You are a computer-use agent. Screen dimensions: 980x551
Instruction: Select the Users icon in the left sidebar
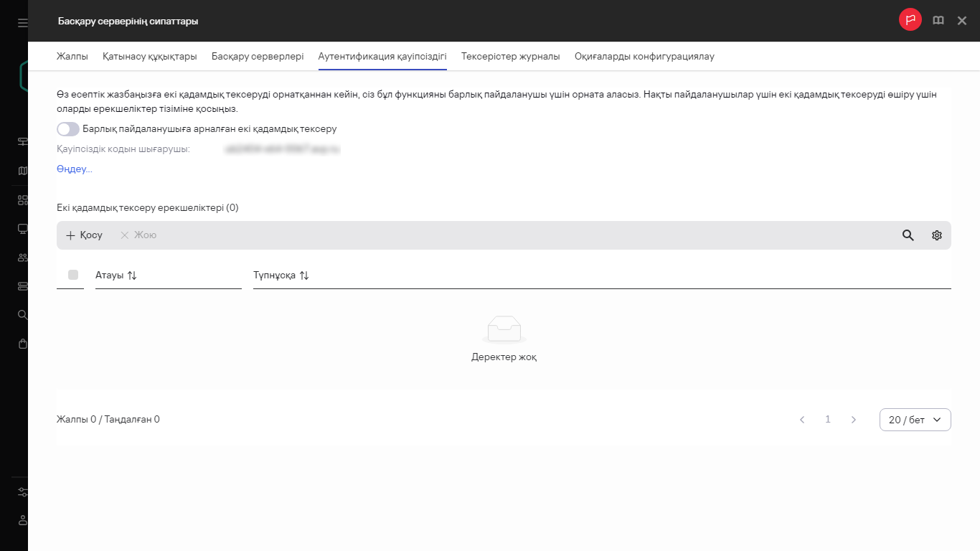coord(22,257)
